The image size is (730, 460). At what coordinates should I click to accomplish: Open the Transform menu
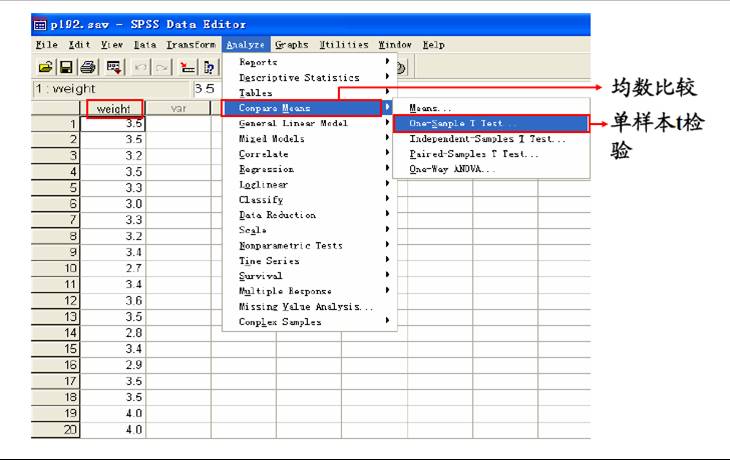(x=191, y=45)
